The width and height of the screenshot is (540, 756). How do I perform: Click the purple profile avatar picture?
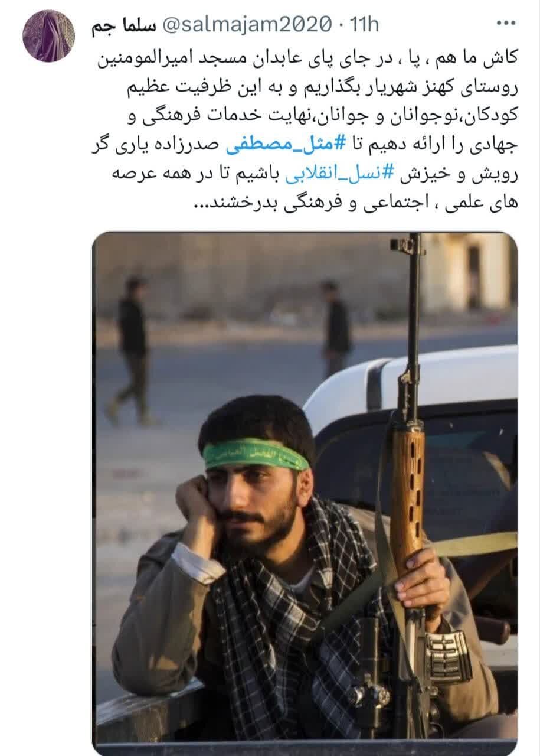tap(49, 36)
